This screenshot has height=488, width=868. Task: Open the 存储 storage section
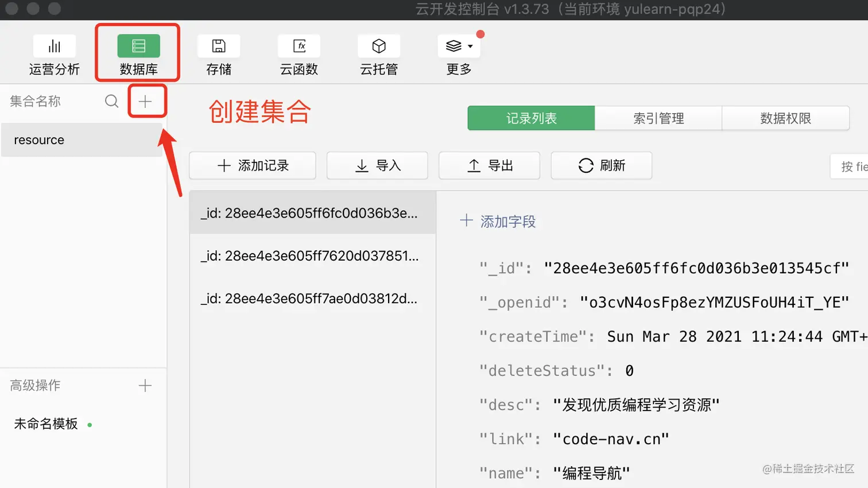click(x=218, y=53)
